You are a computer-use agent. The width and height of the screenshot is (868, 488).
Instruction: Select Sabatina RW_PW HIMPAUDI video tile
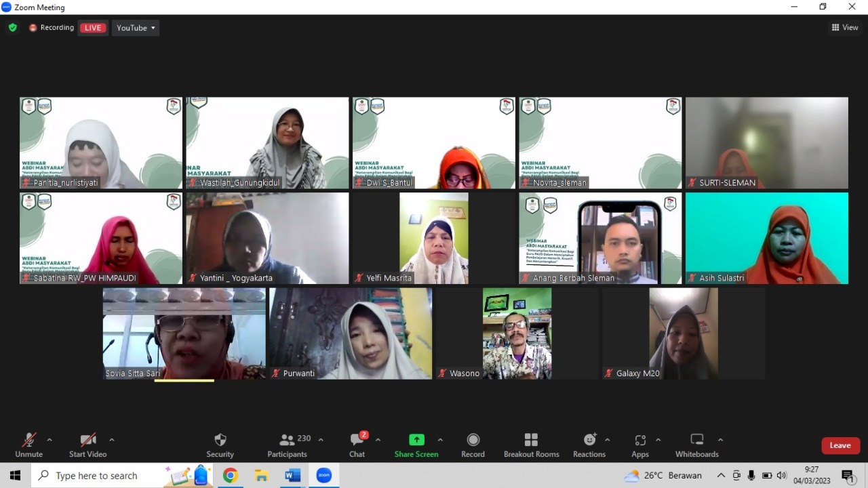point(101,238)
